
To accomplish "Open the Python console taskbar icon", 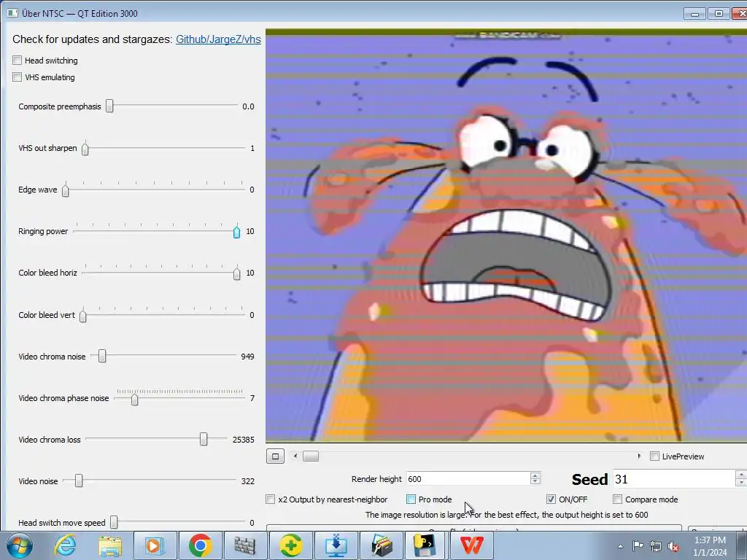I will click(x=426, y=545).
